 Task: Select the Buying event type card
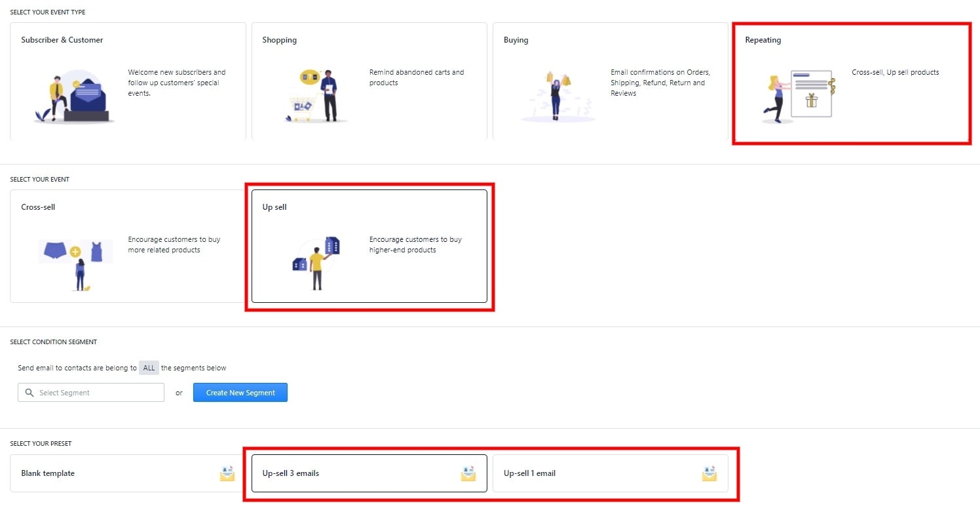click(x=610, y=81)
